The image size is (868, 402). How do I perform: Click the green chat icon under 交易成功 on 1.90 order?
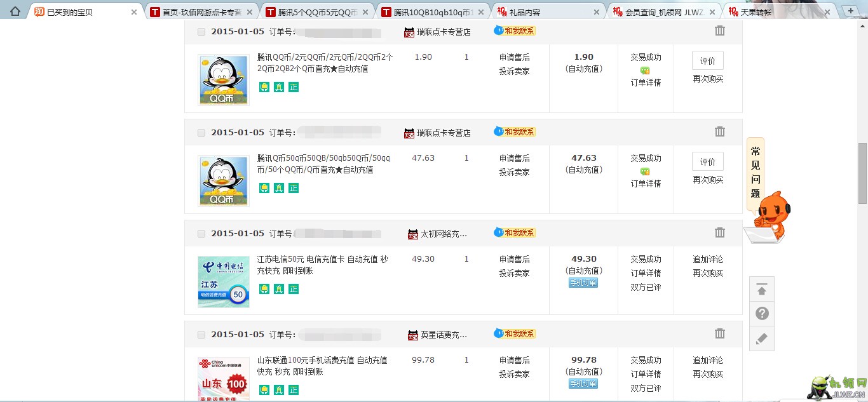pos(645,70)
